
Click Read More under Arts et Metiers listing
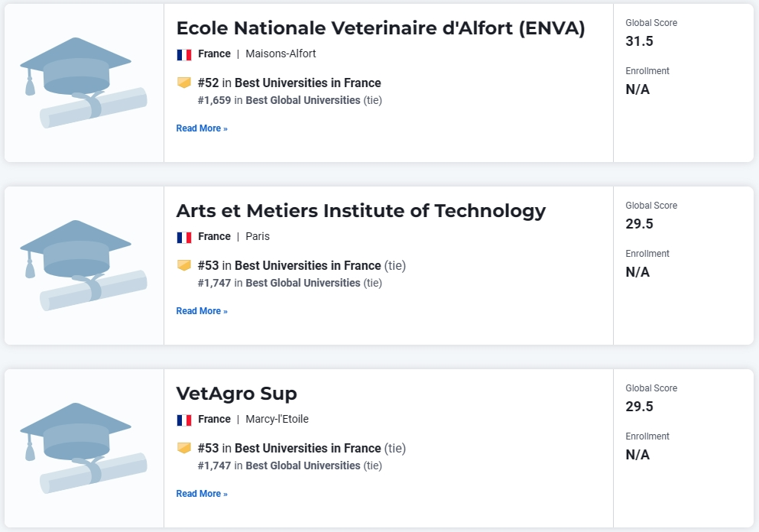click(202, 311)
